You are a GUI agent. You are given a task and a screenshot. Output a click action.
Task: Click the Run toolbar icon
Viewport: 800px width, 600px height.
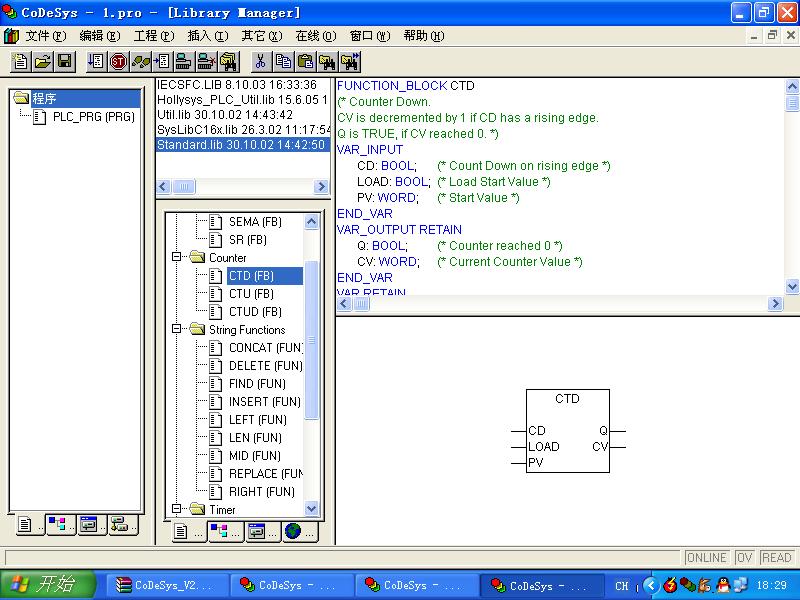tap(96, 62)
